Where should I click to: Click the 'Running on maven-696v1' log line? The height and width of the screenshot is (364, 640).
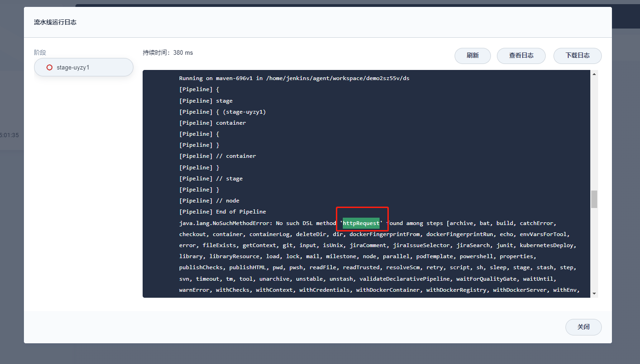click(294, 78)
